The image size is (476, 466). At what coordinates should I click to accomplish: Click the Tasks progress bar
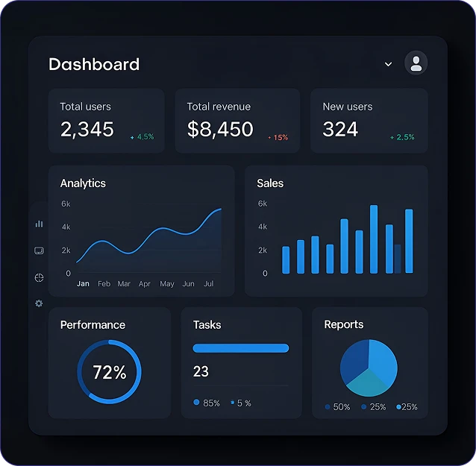point(241,348)
